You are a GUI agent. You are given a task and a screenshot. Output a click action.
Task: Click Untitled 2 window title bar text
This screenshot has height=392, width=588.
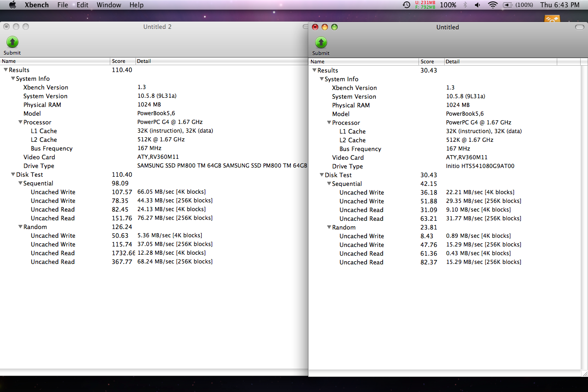pos(157,27)
